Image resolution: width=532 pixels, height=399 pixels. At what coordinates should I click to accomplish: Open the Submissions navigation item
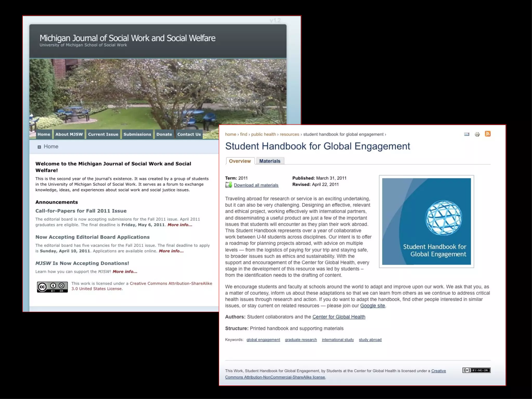click(137, 134)
